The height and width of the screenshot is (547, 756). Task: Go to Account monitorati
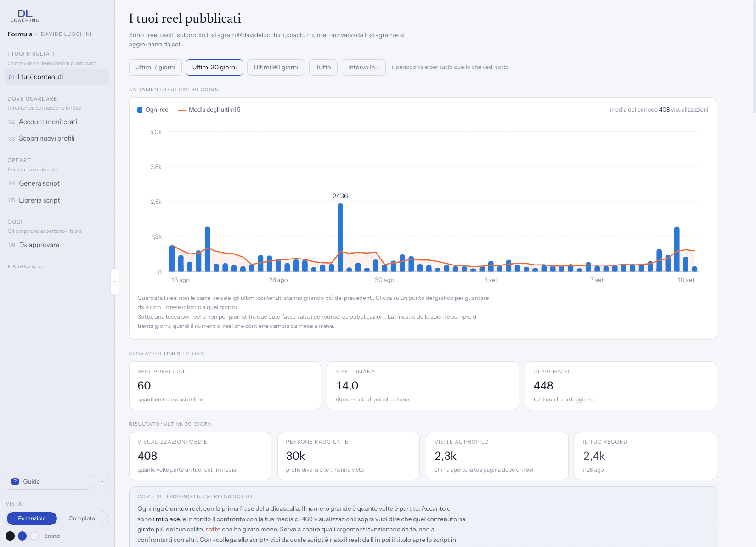[x=57, y=122]
